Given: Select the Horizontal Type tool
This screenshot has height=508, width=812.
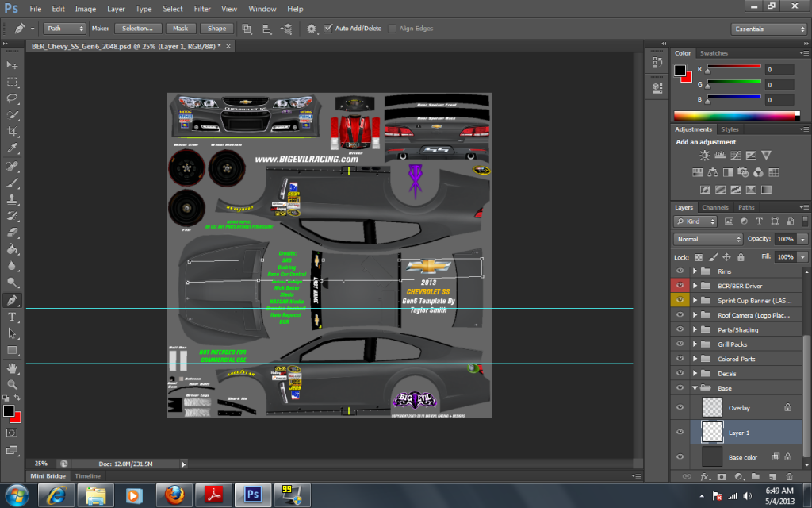Looking at the screenshot, I should tap(12, 317).
